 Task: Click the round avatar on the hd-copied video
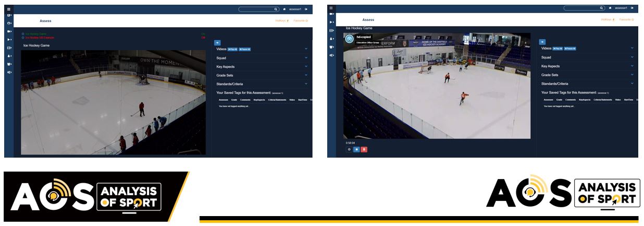pyautogui.click(x=349, y=39)
